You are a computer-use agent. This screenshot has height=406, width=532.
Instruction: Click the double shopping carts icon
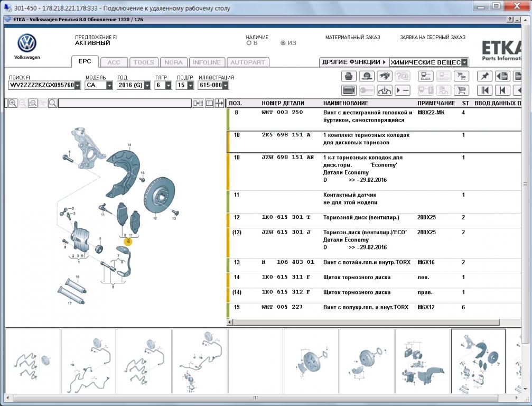(x=461, y=76)
